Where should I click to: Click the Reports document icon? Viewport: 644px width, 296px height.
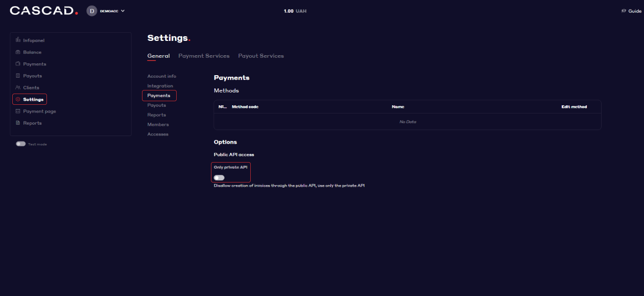pos(18,123)
